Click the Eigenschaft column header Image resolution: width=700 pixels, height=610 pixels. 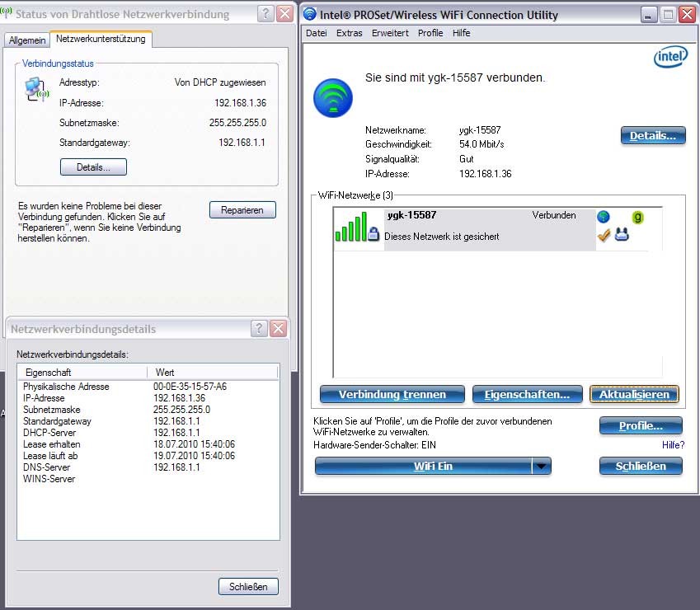[48, 373]
